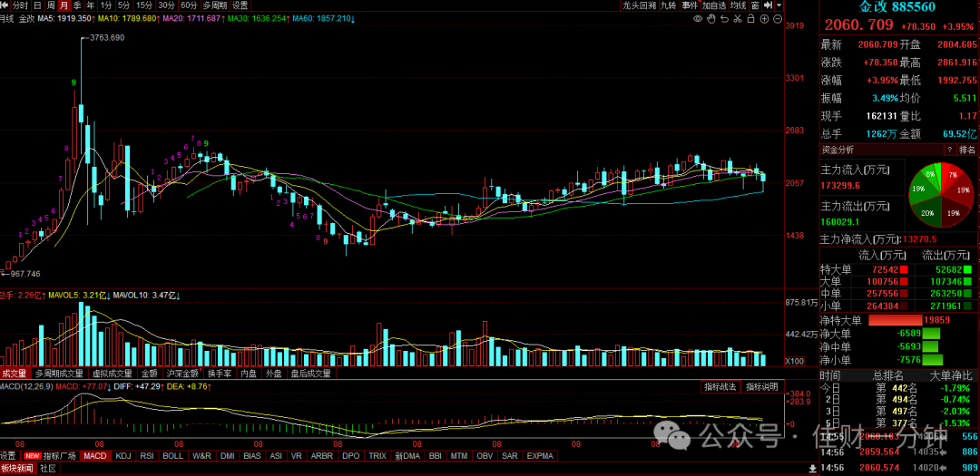Open the download arrow icon at bottom right
The image size is (980, 476).
(x=812, y=467)
